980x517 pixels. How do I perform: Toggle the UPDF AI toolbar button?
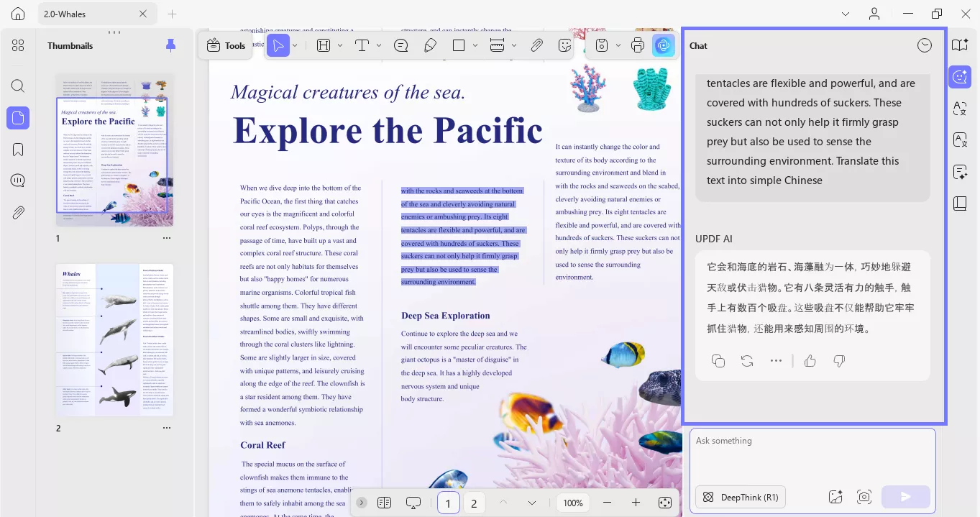[x=663, y=45]
